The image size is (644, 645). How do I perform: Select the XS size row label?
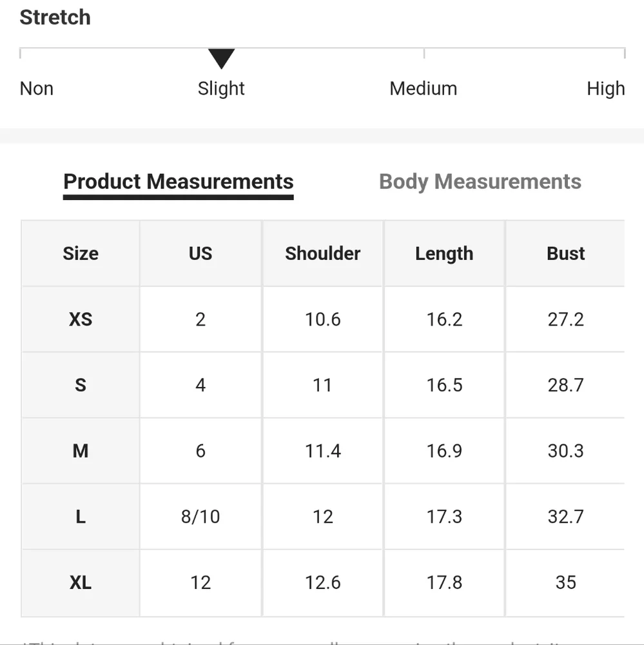(x=81, y=319)
